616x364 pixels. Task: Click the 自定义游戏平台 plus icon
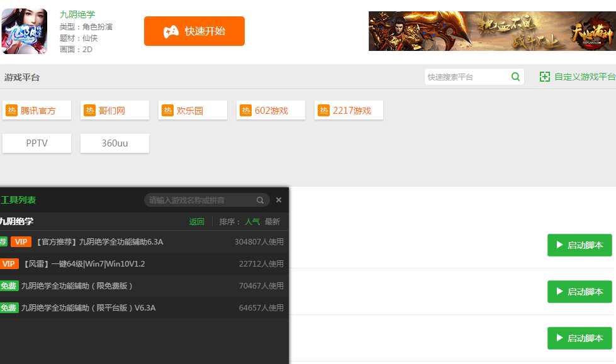(x=545, y=77)
